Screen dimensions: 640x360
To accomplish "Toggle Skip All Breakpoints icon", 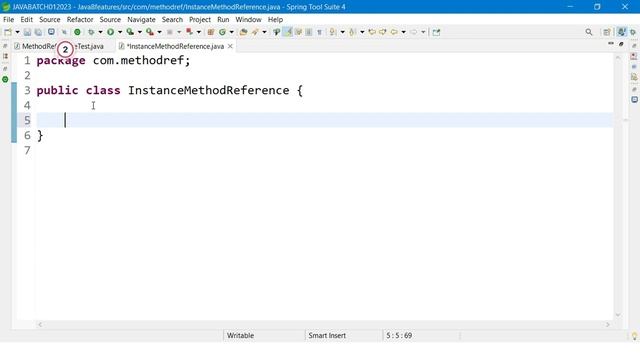I will pos(64,32).
